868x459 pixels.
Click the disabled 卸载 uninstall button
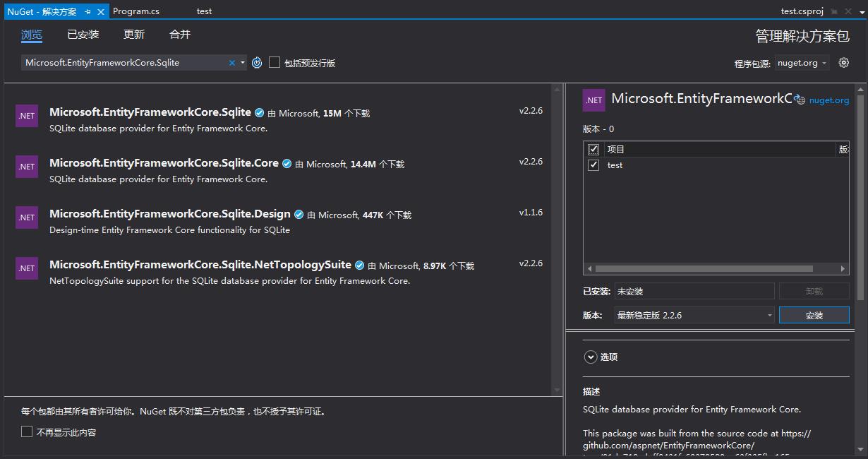(814, 291)
